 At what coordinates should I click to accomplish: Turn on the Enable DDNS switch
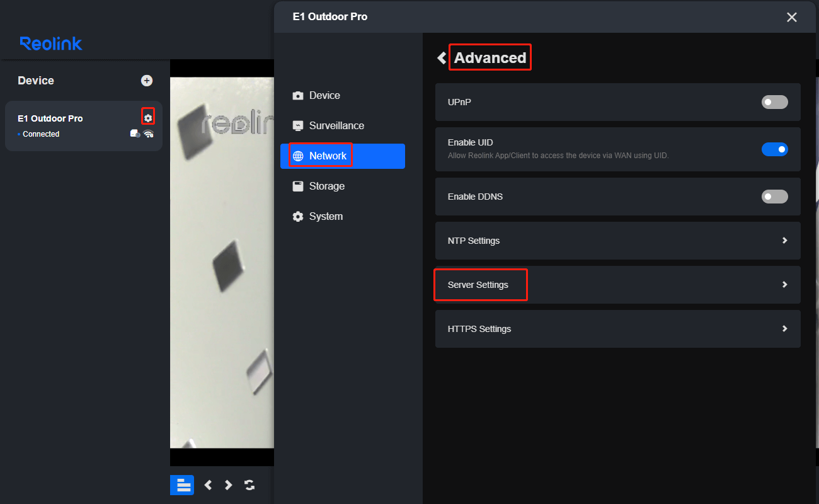(775, 197)
